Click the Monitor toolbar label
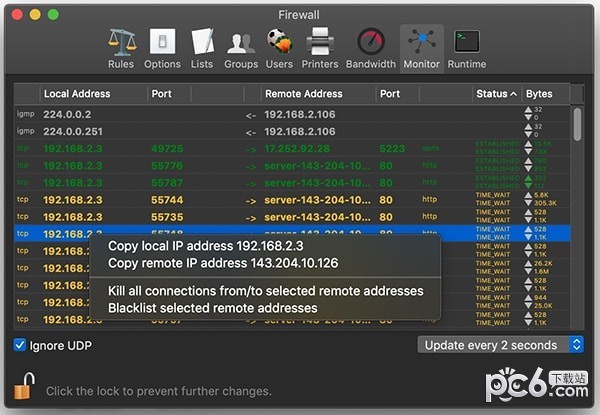Viewport: 600px width, 415px height. click(x=422, y=64)
